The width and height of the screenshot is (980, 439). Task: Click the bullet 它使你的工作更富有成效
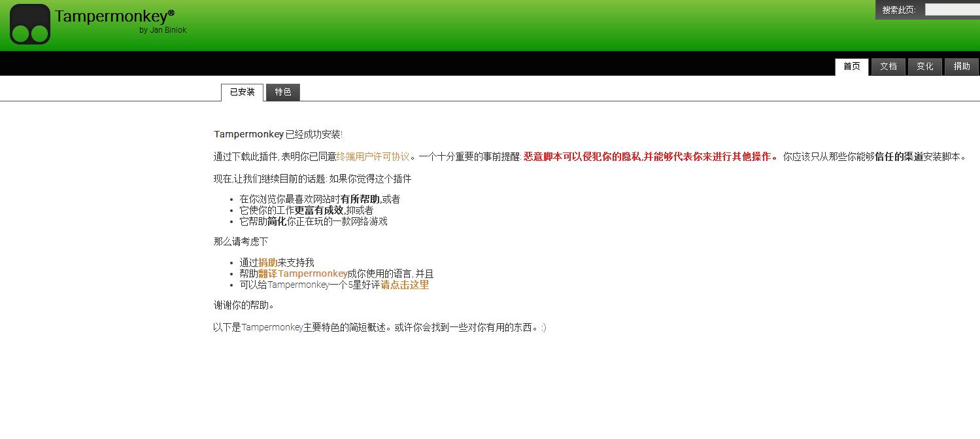307,210
